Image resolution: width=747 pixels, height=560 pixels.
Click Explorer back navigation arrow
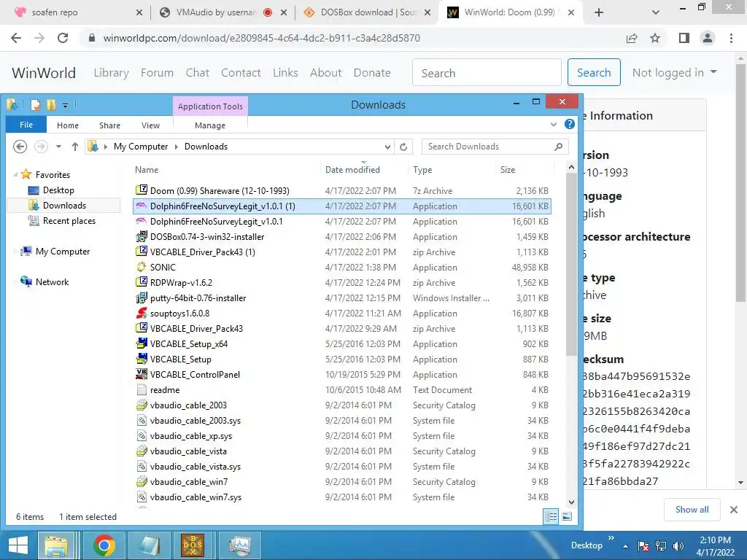[x=20, y=146]
